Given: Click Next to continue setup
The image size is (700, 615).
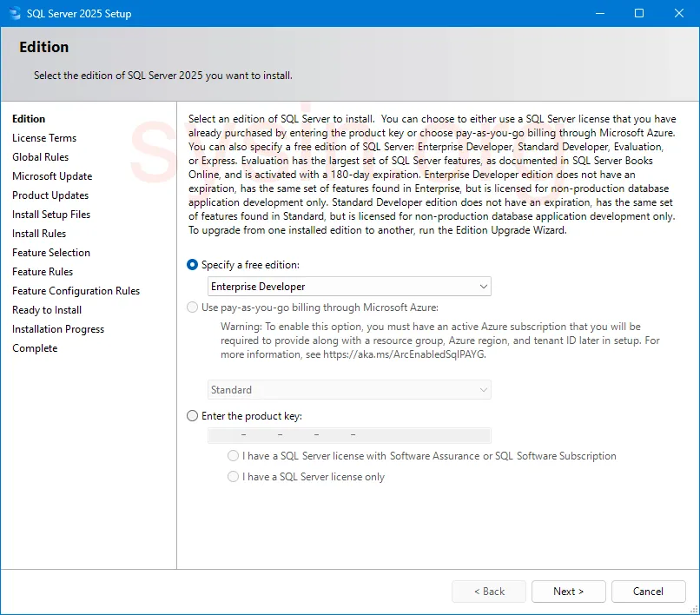Looking at the screenshot, I should (x=568, y=591).
